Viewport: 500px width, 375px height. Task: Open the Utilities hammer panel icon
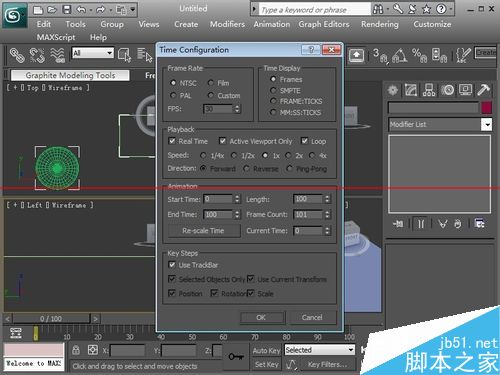483,90
